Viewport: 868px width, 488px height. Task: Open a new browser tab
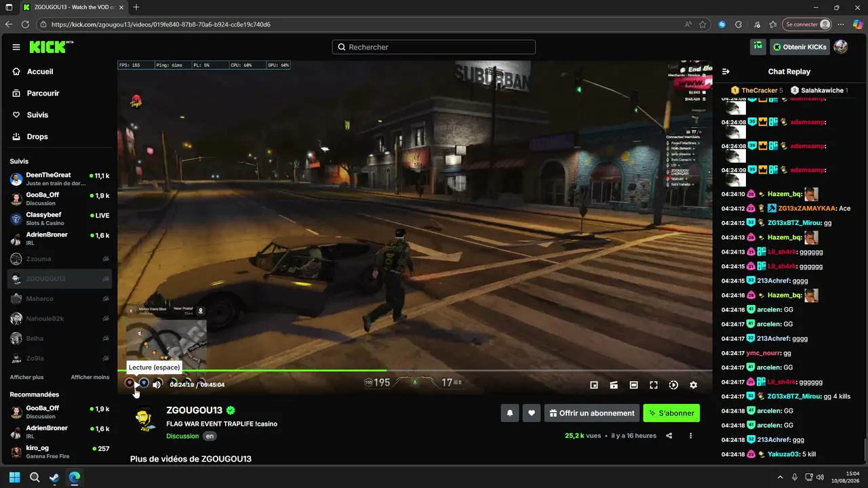click(136, 7)
